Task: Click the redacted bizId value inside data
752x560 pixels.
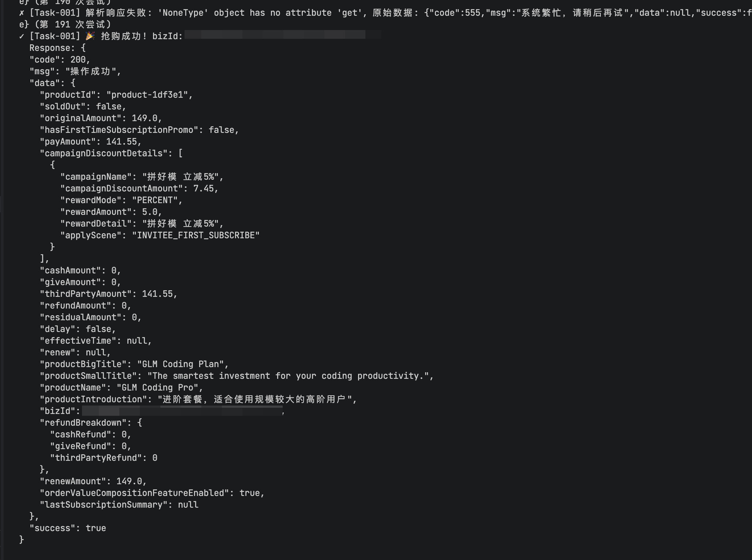Action: pyautogui.click(x=182, y=411)
